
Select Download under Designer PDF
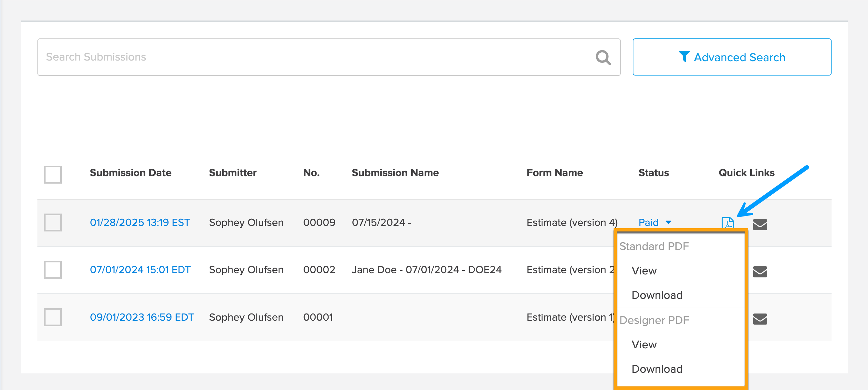[x=657, y=369]
